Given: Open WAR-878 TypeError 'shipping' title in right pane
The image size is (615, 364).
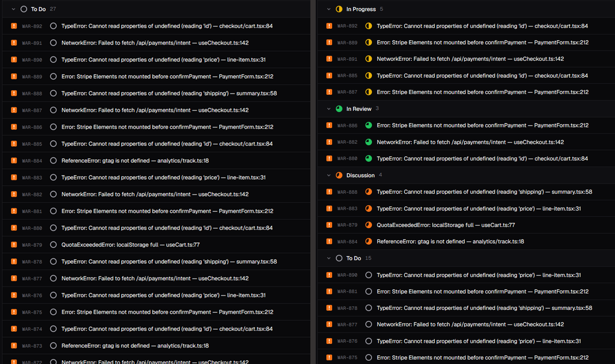Looking at the screenshot, I should point(484,308).
